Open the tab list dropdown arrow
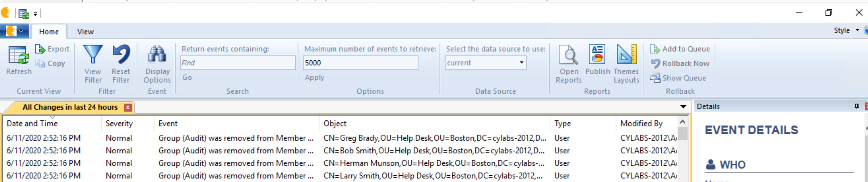 point(683,107)
